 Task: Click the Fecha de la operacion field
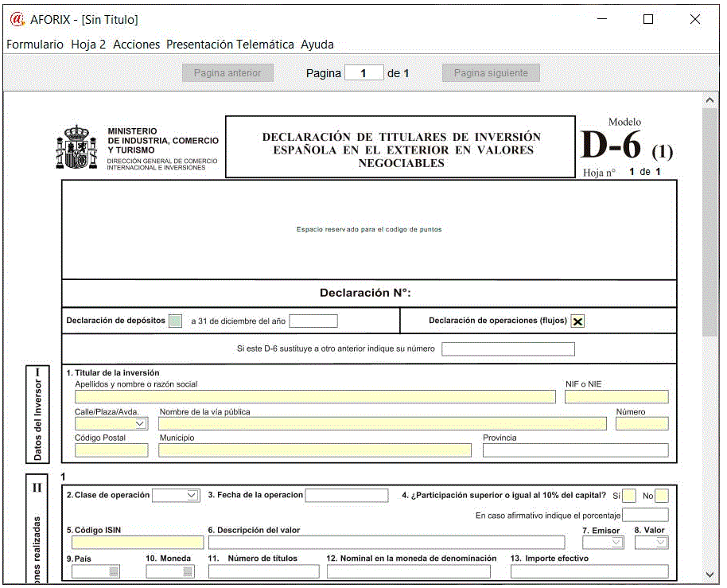click(x=347, y=495)
